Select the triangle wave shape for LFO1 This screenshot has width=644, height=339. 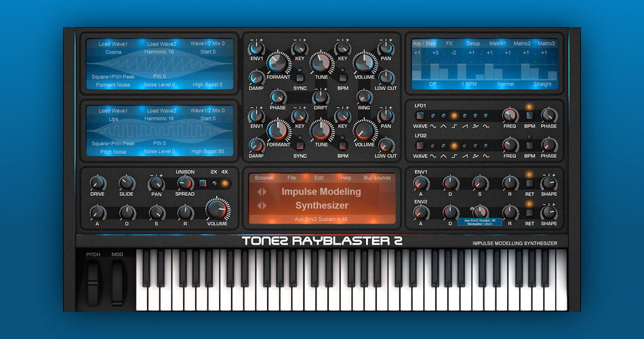pyautogui.click(x=443, y=116)
